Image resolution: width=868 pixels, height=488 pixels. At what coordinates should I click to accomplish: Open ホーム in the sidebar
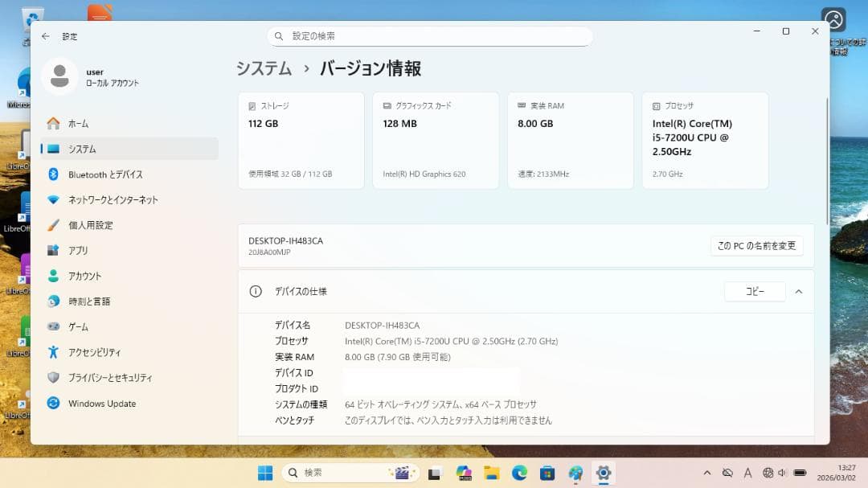click(129, 124)
